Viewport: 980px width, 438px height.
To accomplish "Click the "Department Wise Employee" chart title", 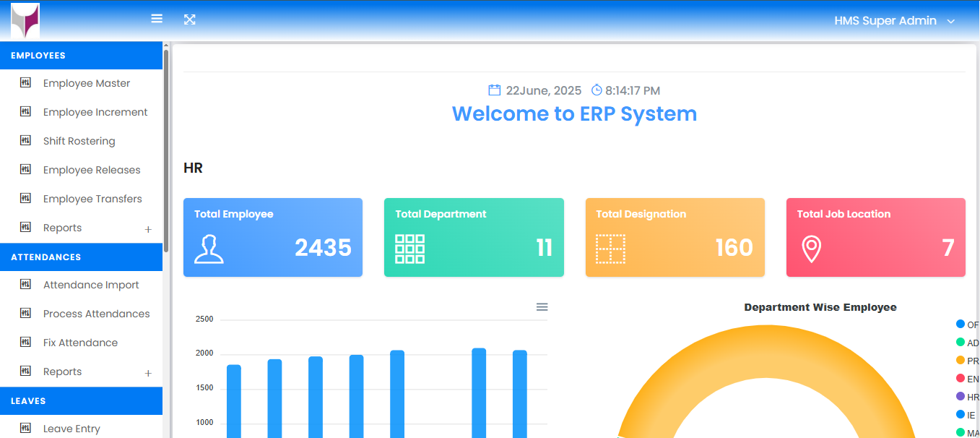I will [820, 307].
